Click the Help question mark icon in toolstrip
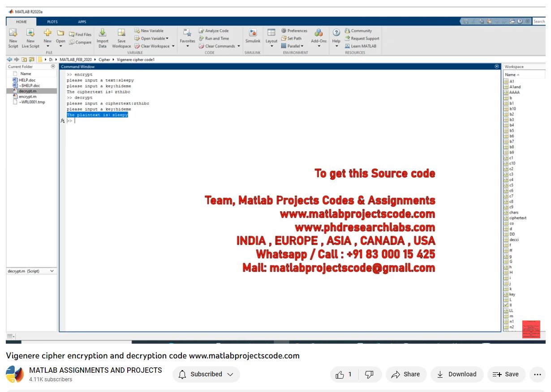Viewport: 551px width, 392px height. (336, 33)
